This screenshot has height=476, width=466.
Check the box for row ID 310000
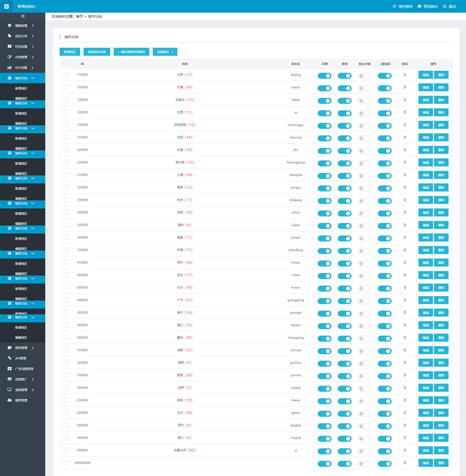[66, 175]
